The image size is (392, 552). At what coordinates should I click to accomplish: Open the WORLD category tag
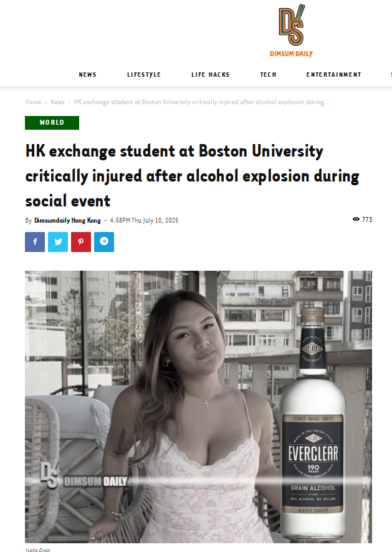[x=52, y=122]
